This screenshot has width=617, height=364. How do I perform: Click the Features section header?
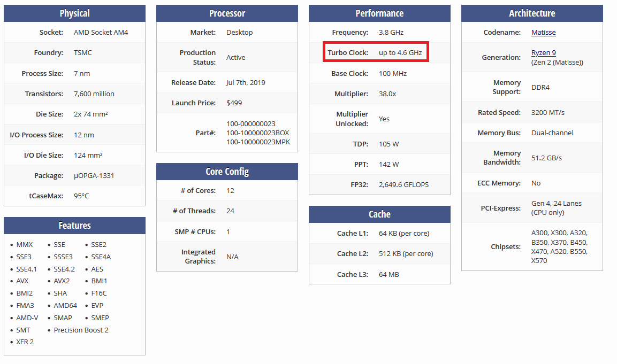(x=75, y=226)
